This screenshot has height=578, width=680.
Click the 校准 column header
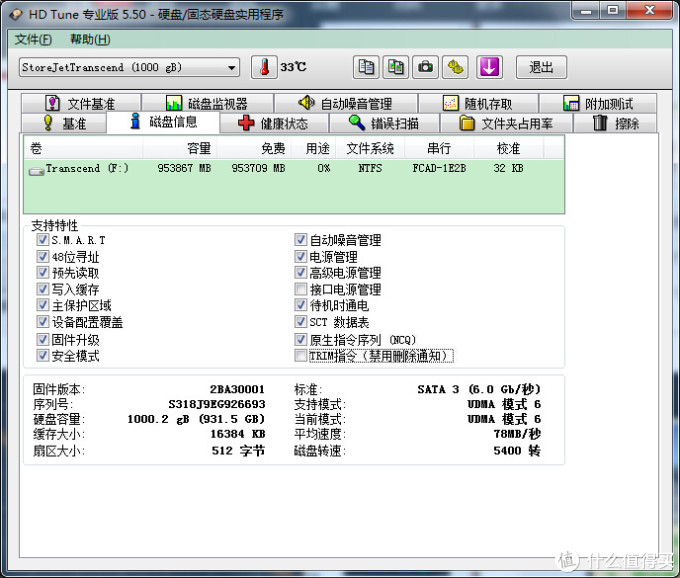pyautogui.click(x=508, y=148)
